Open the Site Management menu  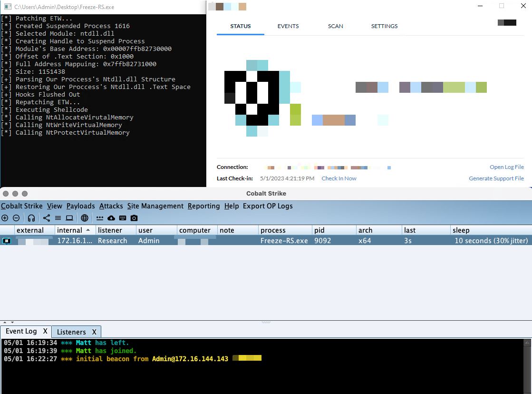click(x=155, y=206)
